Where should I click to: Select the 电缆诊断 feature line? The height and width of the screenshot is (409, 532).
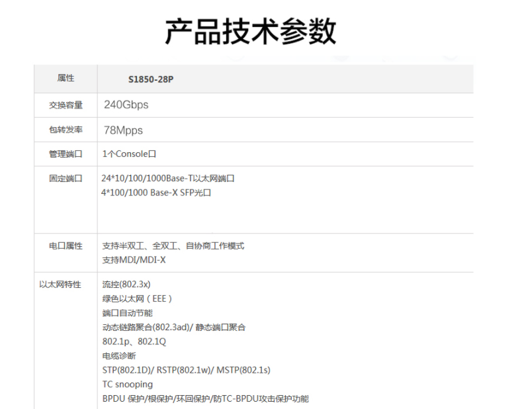pyautogui.click(x=119, y=355)
